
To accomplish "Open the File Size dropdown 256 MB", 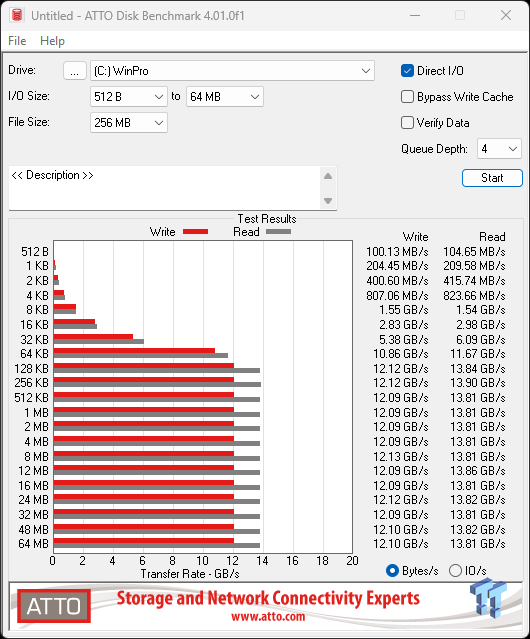I will pyautogui.click(x=129, y=123).
